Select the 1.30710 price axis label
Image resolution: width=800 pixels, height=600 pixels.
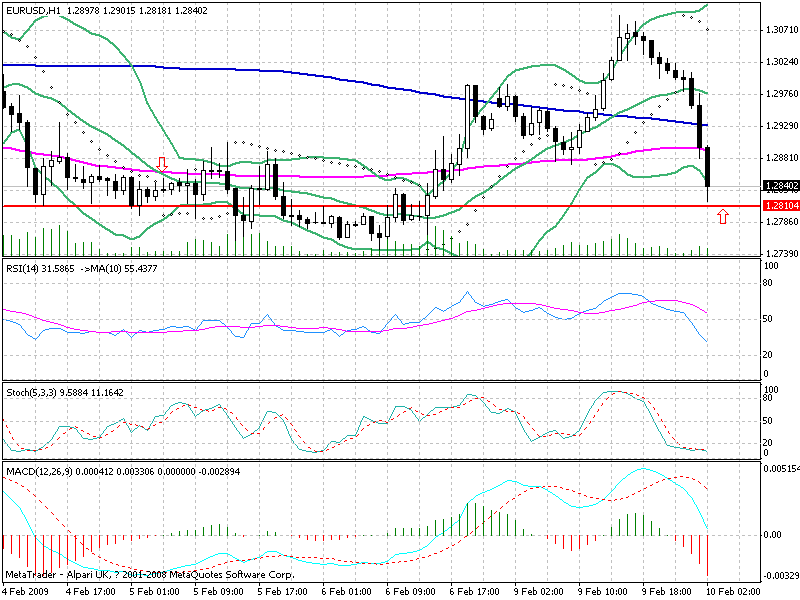coord(782,30)
